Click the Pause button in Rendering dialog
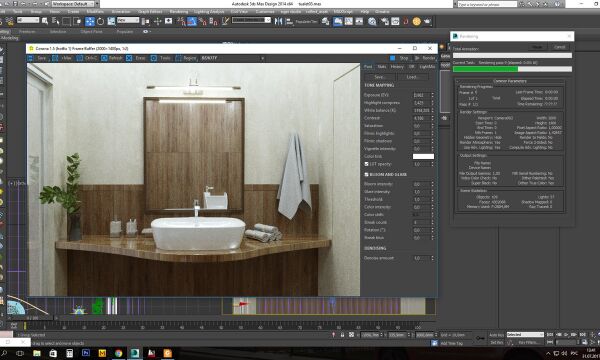 click(537, 47)
